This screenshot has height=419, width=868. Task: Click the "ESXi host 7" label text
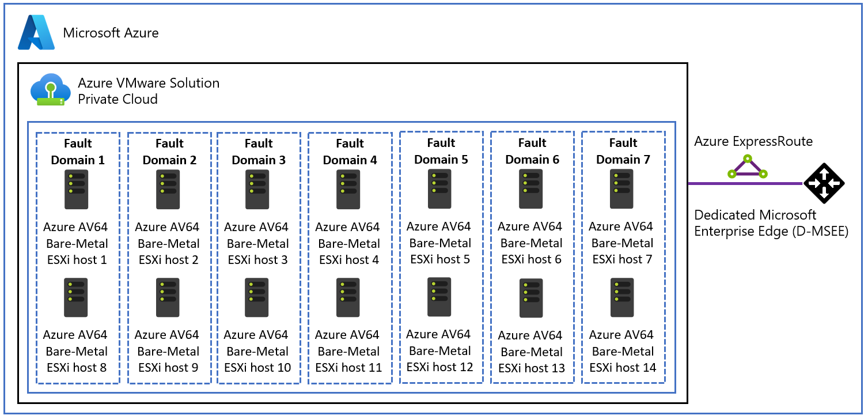point(623,259)
